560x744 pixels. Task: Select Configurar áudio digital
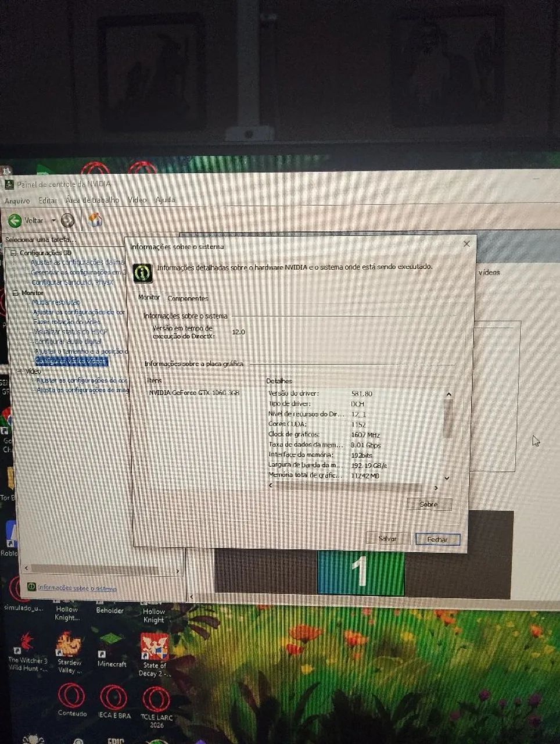pos(67,342)
